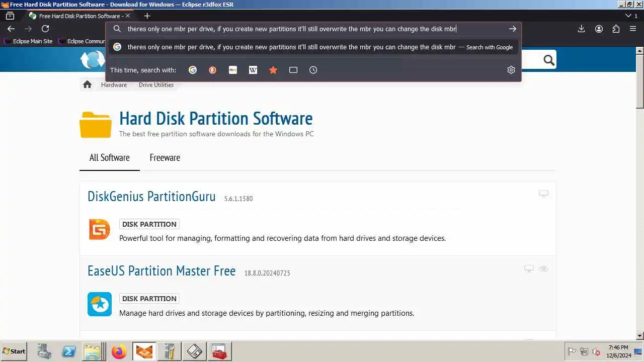Select the Search with Google suggestion row
This screenshot has width=644, height=362.
point(313,47)
